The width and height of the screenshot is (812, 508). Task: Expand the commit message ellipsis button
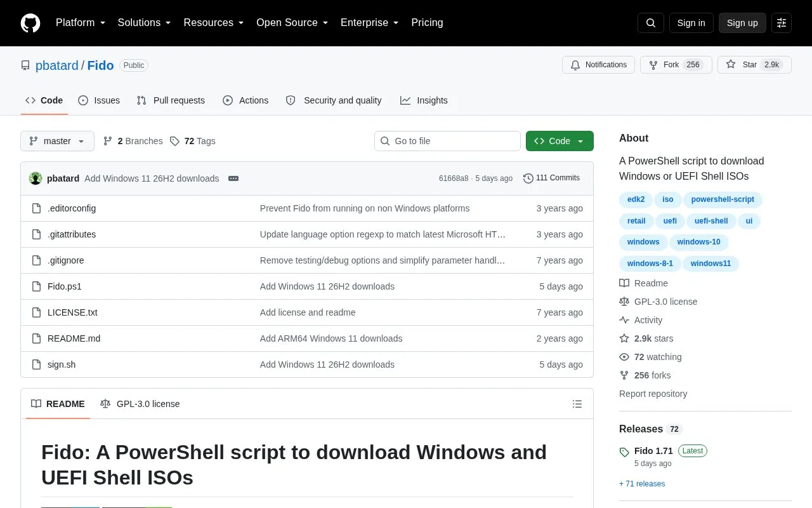pyautogui.click(x=233, y=178)
